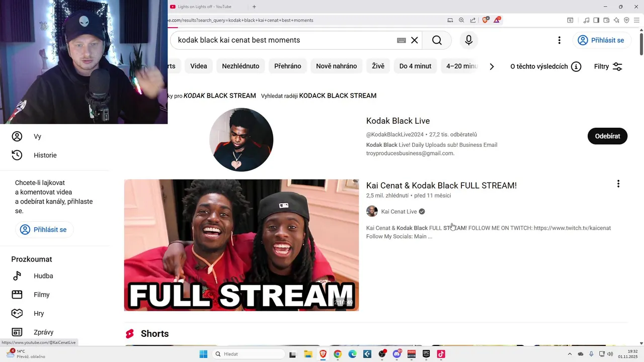Open the browser tab search icon
644x362 pixels.
(x=570, y=20)
